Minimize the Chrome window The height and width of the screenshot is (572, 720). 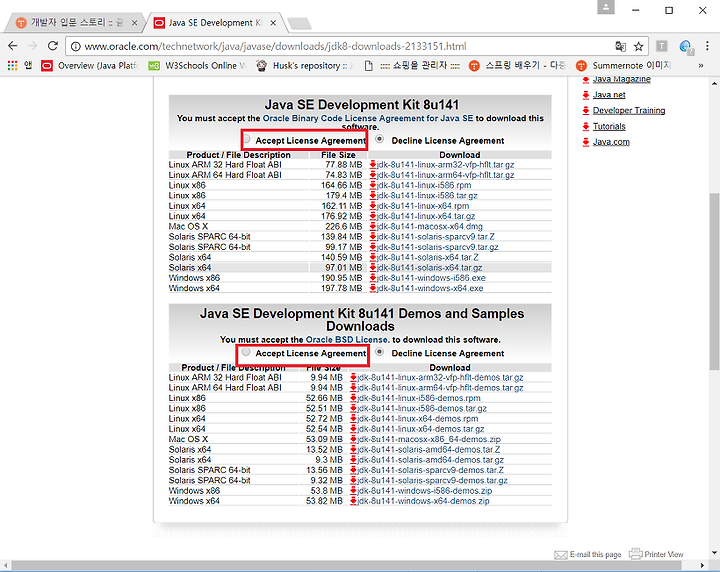pyautogui.click(x=636, y=10)
